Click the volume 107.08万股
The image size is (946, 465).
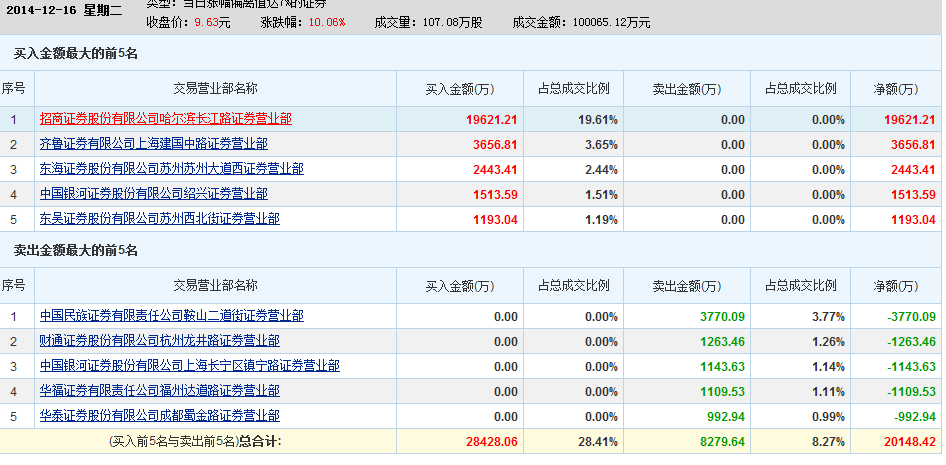(x=452, y=23)
